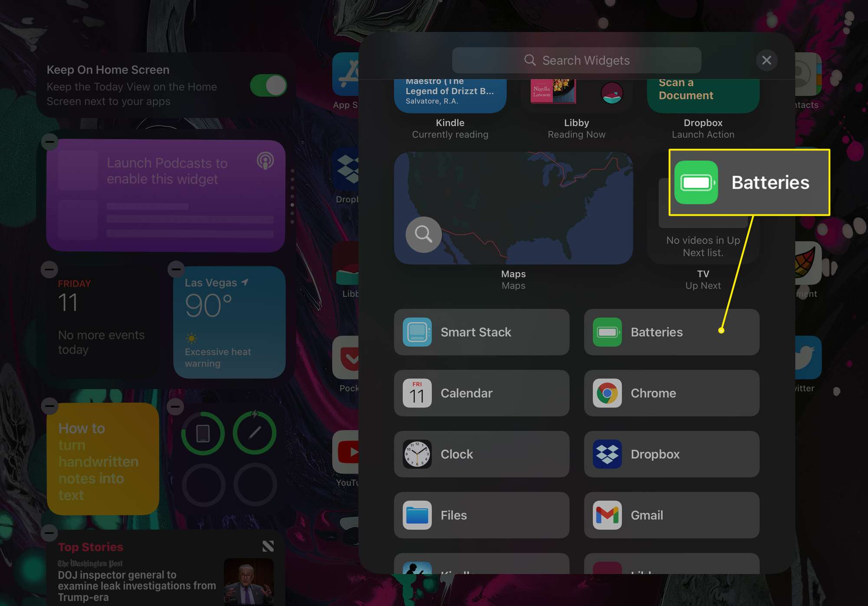Remove the Calendar widget with its minus button

coord(49,269)
